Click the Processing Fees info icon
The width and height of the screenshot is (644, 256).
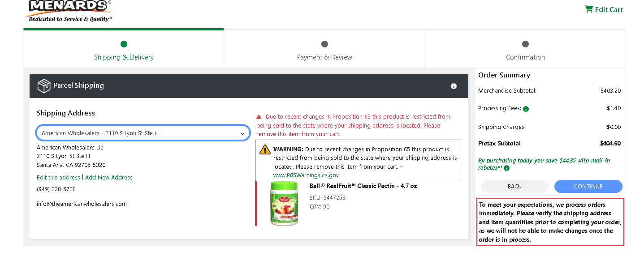tap(526, 109)
